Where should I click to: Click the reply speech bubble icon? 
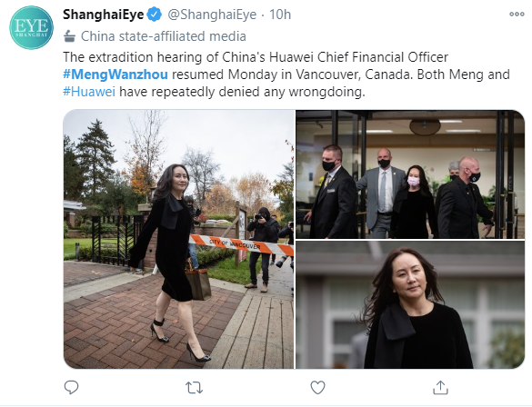coord(71,387)
